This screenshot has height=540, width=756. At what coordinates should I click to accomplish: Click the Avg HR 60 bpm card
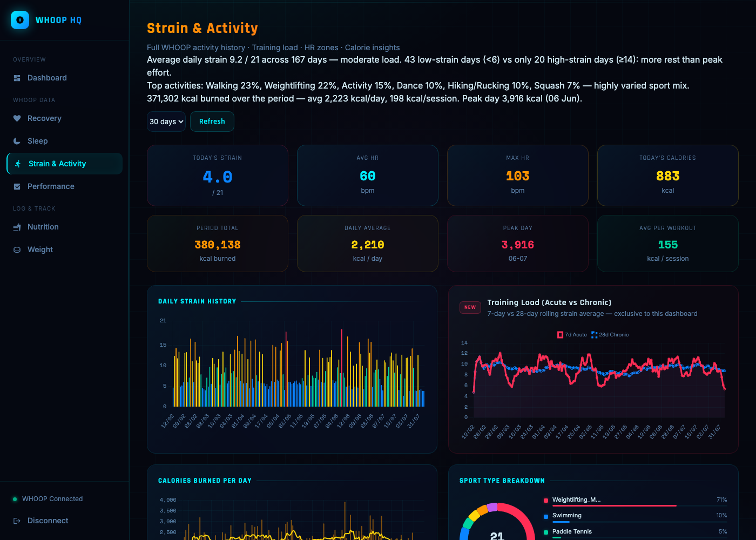pos(368,175)
